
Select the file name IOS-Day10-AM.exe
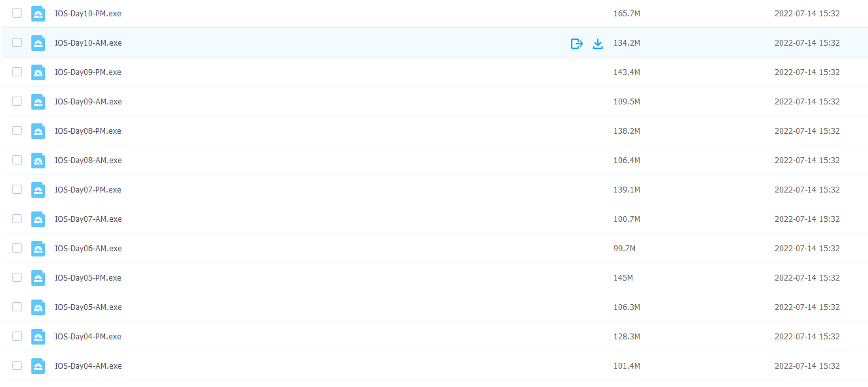[88, 42]
